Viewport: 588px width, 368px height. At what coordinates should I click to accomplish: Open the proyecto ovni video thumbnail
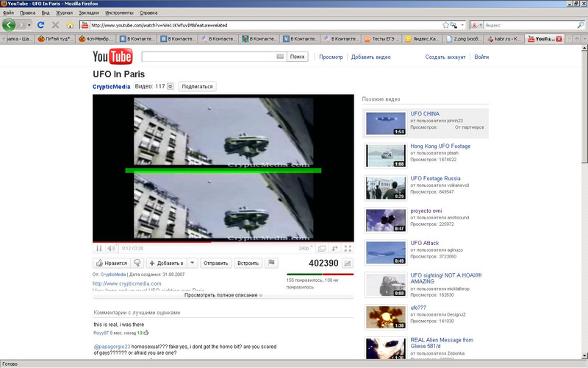[385, 220]
